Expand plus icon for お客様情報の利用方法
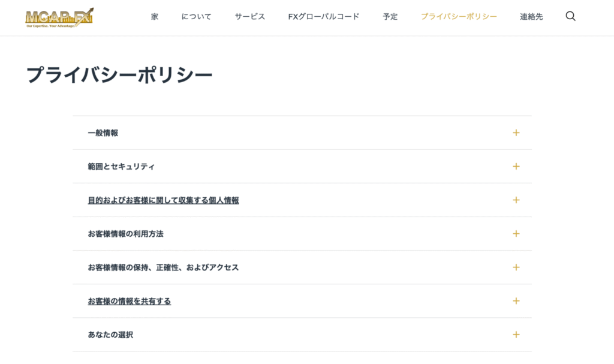 pyautogui.click(x=516, y=234)
